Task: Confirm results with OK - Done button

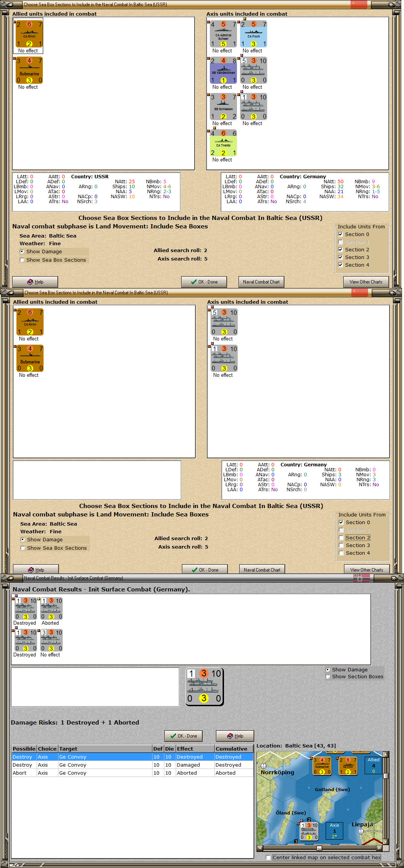Action: point(183,736)
